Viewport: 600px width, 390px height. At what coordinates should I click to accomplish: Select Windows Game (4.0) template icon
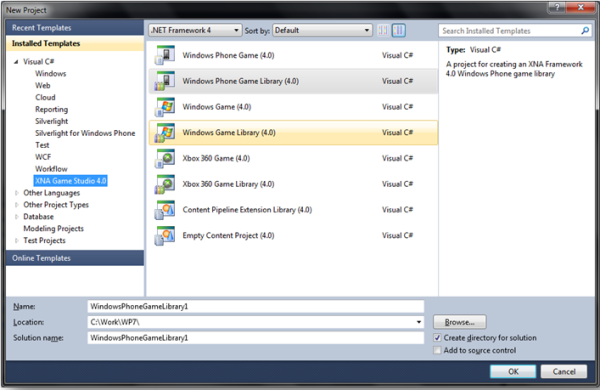click(165, 107)
